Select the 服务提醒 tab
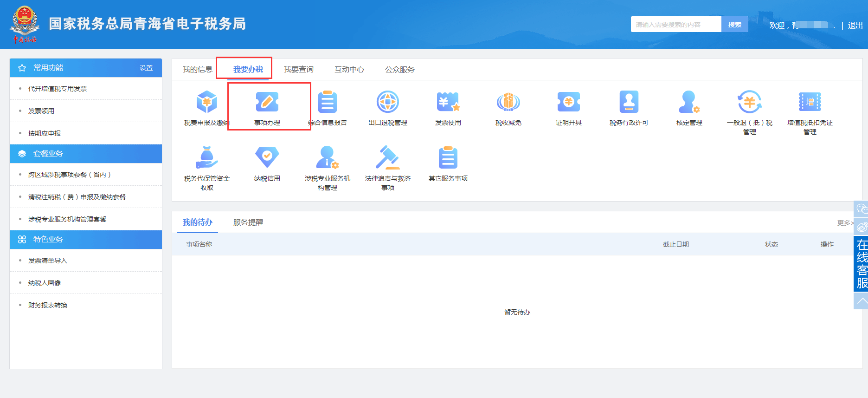 pyautogui.click(x=248, y=222)
